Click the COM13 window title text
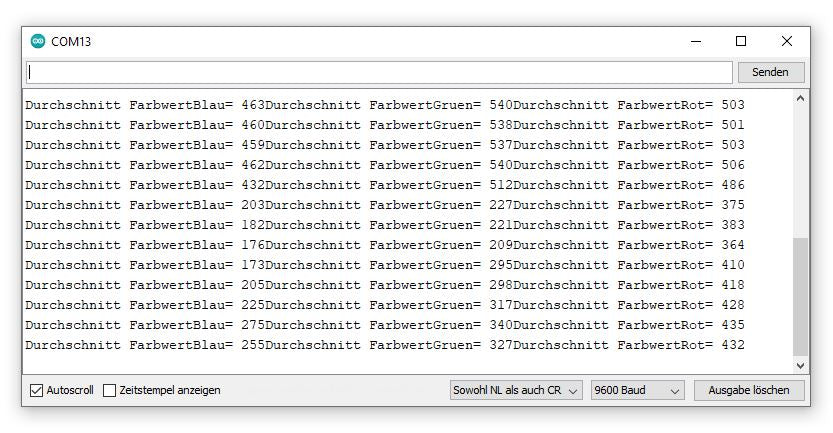This screenshot has height=433, width=833. pyautogui.click(x=71, y=41)
